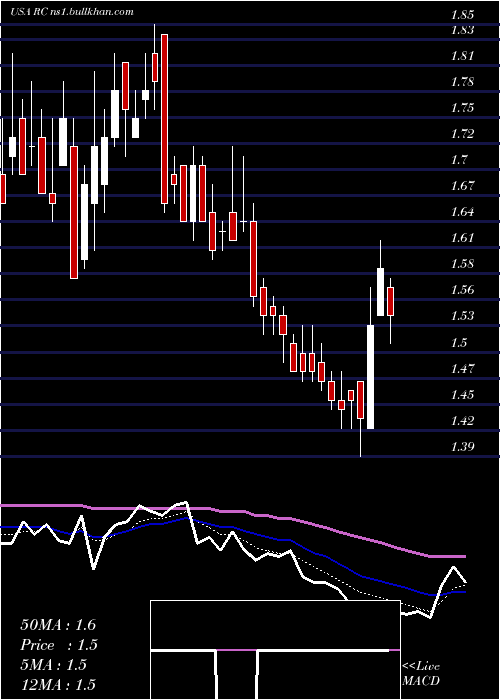Click the 1.67 price axis label
Viewport: 500px width, 700px height.
(x=462, y=185)
